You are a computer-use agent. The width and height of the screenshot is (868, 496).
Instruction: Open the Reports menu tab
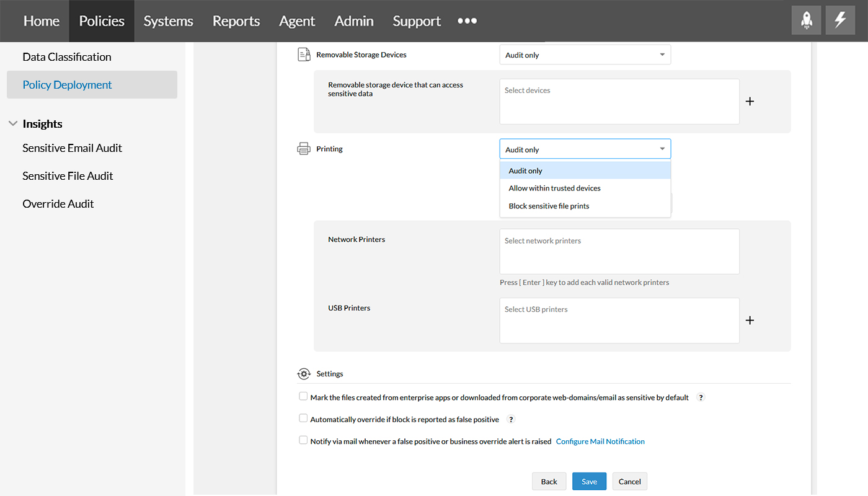pyautogui.click(x=236, y=21)
